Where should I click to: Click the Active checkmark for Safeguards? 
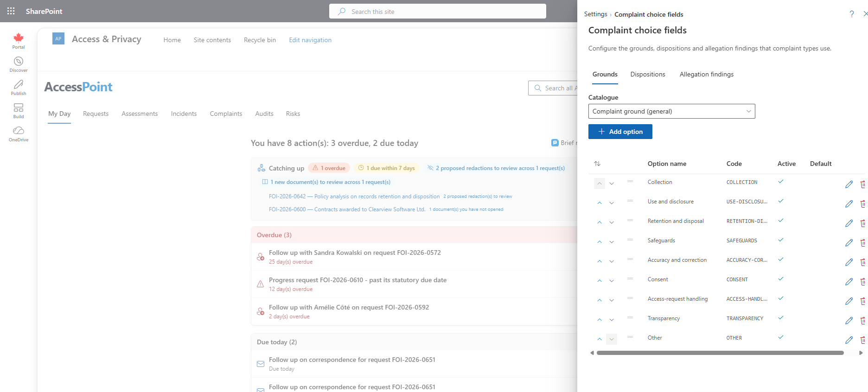click(781, 240)
